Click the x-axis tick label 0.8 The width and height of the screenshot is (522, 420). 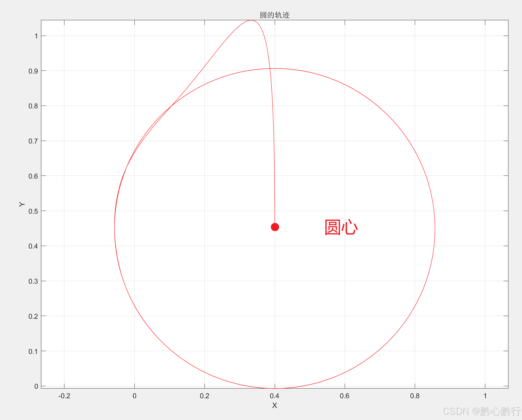(x=415, y=396)
